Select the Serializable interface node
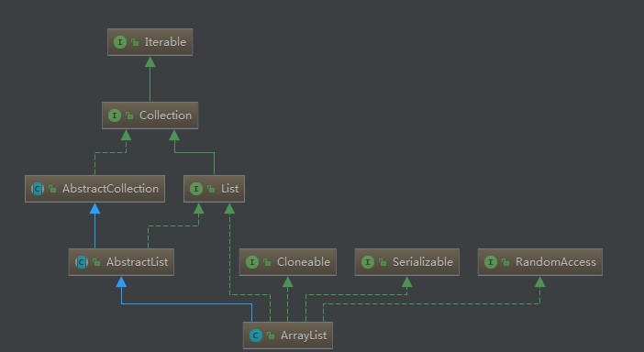The image size is (644, 352). 407,262
